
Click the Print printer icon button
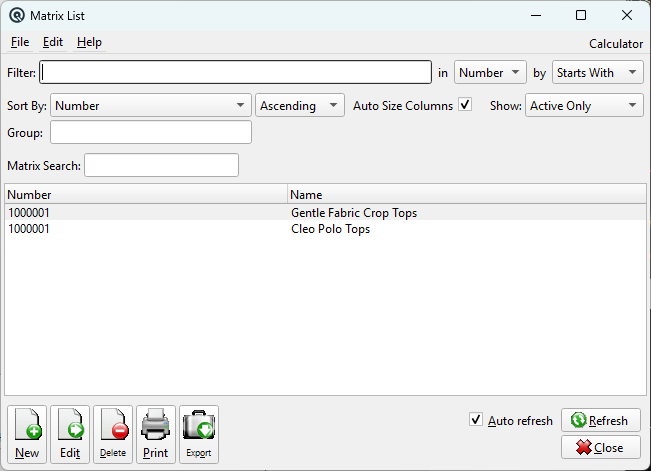pyautogui.click(x=156, y=434)
